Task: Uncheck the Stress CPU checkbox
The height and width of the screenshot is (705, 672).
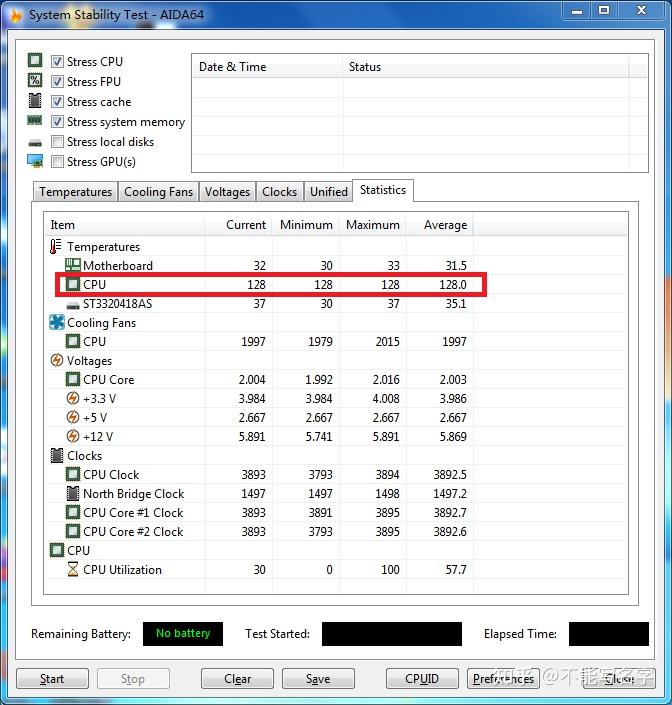Action: (x=57, y=61)
